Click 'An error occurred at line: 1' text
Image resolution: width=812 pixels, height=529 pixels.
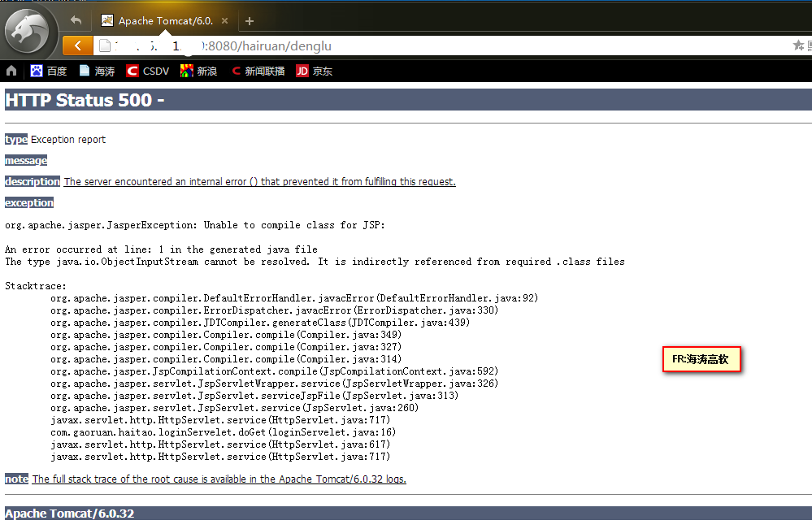pos(161,249)
